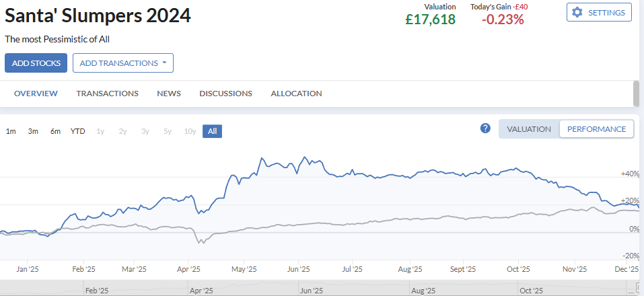Select the 3y time range
The image size is (644, 296).
point(145,131)
